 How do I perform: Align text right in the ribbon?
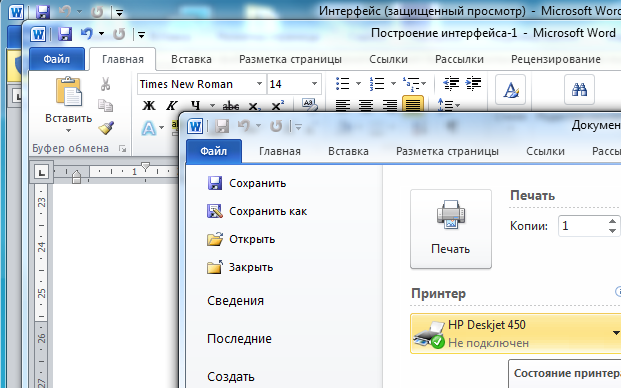(390, 105)
